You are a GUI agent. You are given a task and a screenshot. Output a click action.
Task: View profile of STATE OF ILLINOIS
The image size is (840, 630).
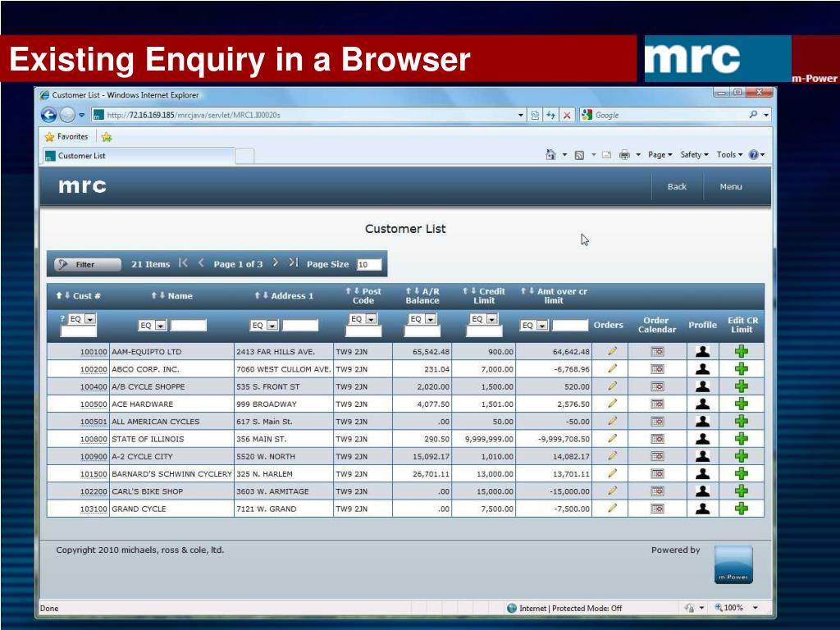point(702,439)
